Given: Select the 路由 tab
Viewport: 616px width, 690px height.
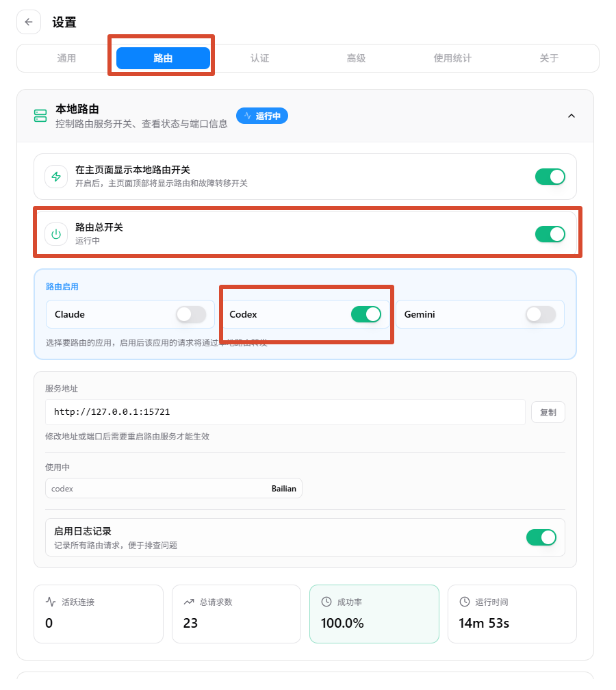Looking at the screenshot, I should click(163, 58).
